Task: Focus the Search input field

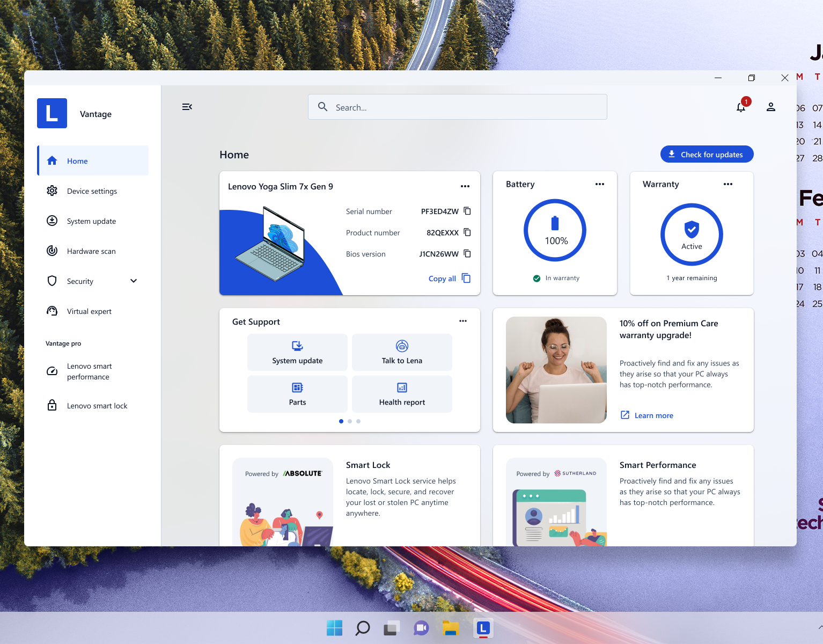Action: pyautogui.click(x=457, y=107)
